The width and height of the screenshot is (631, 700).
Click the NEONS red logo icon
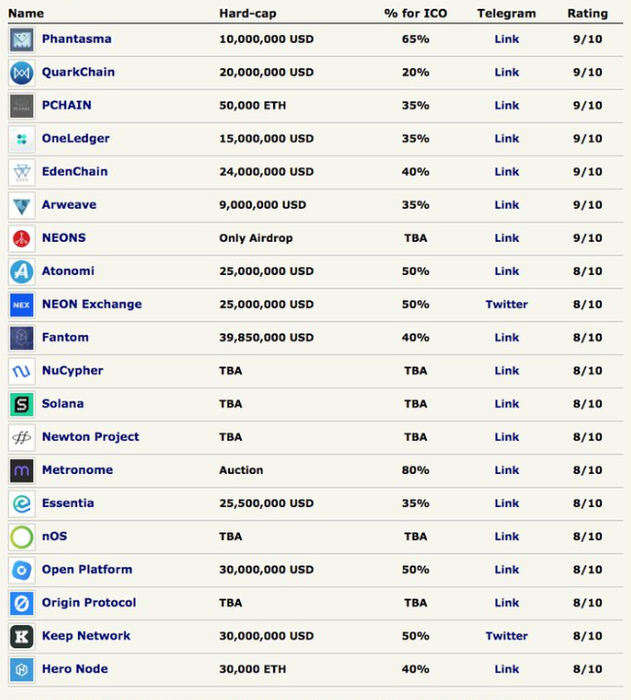point(22,239)
